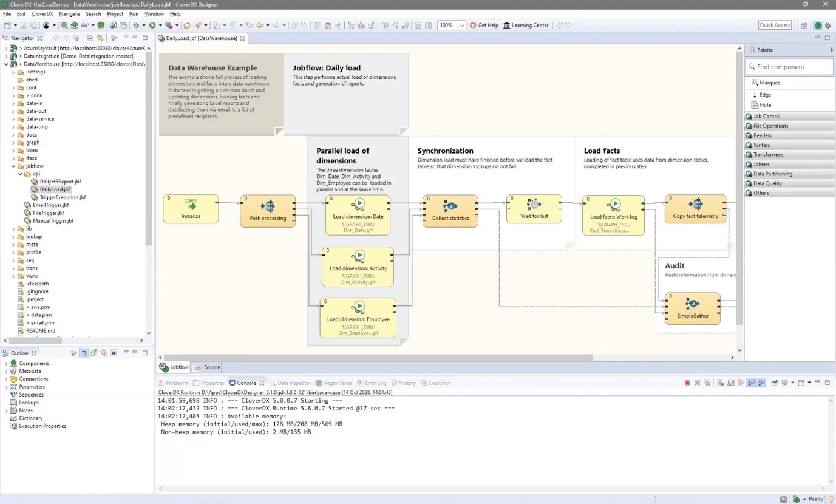
Task: Collapse the DataWarehouse project node
Action: tap(5, 64)
